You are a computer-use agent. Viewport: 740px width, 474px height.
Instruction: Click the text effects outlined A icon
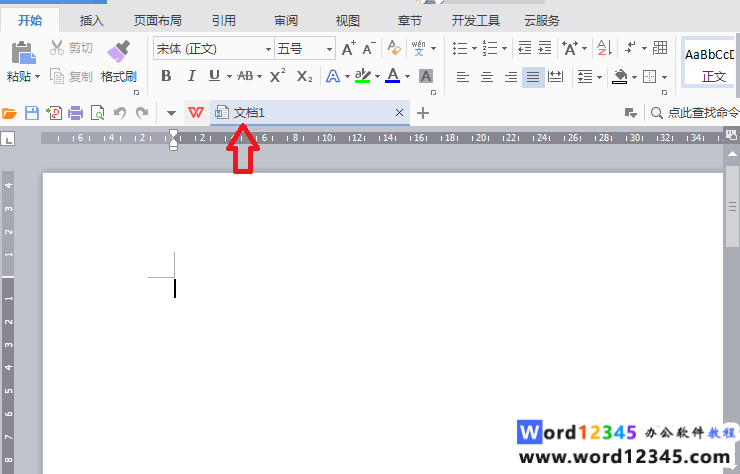click(333, 76)
